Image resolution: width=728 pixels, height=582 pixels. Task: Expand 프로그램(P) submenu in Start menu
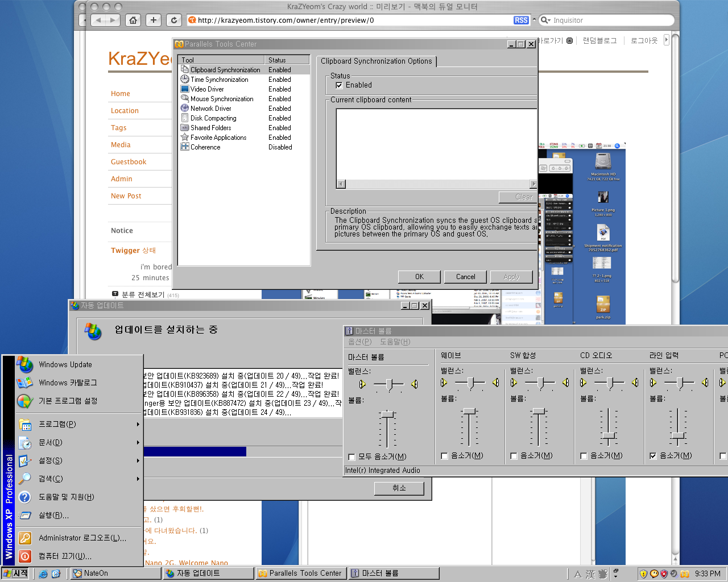coord(78,425)
